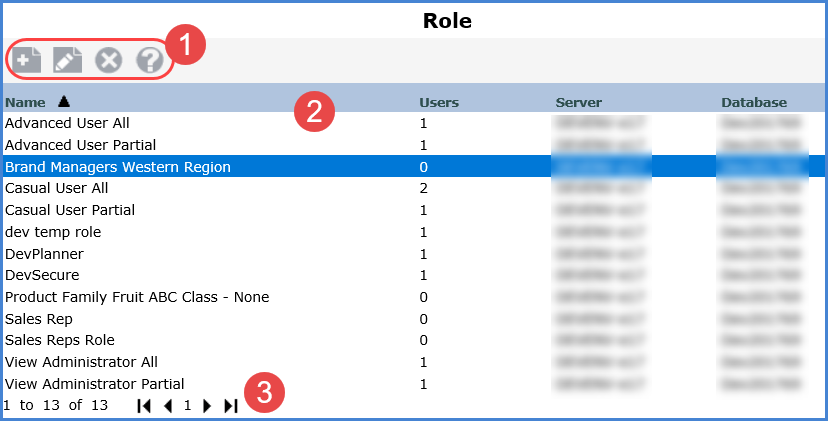828x421 pixels.
Task: Select the Advanced User Partial row
Action: 75,145
